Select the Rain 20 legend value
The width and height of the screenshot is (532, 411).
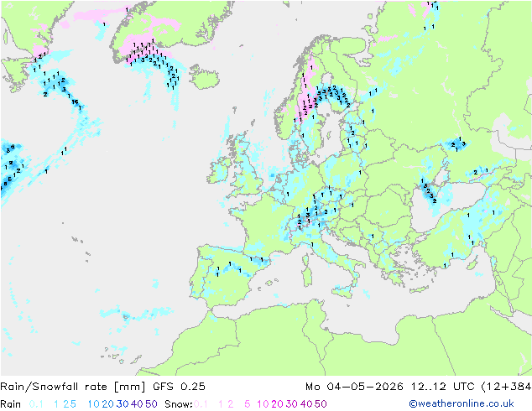click(108, 404)
